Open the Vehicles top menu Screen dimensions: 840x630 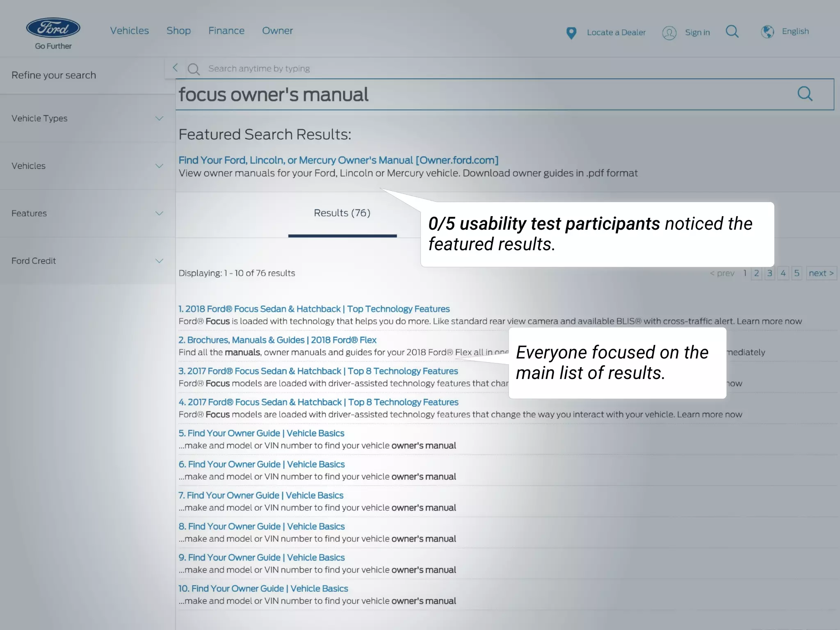click(x=129, y=31)
